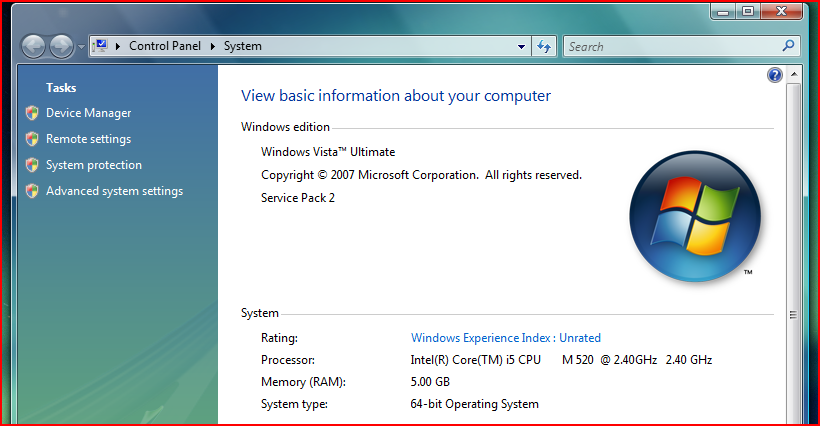
Task: Click the 'Processor:' label
Action: (288, 360)
